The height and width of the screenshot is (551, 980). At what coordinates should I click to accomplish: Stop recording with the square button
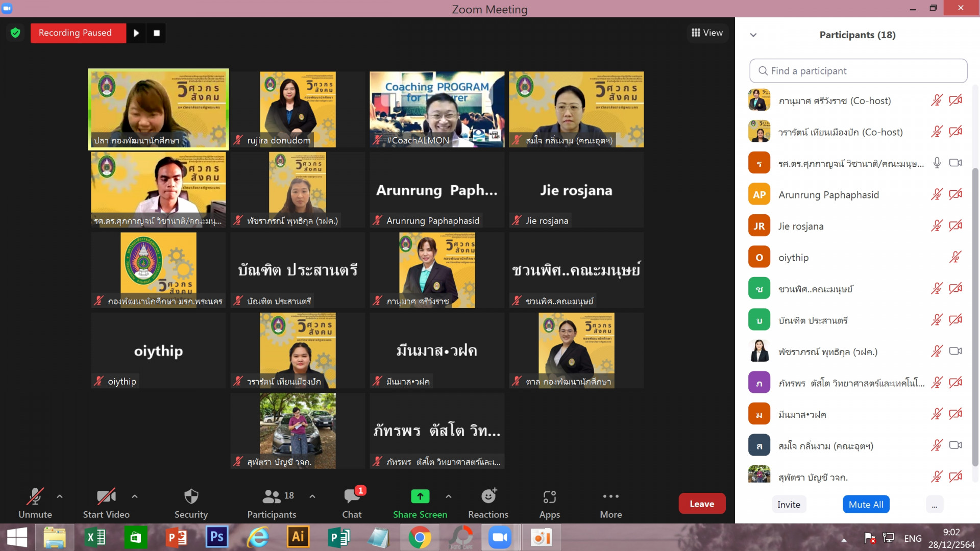(x=157, y=33)
